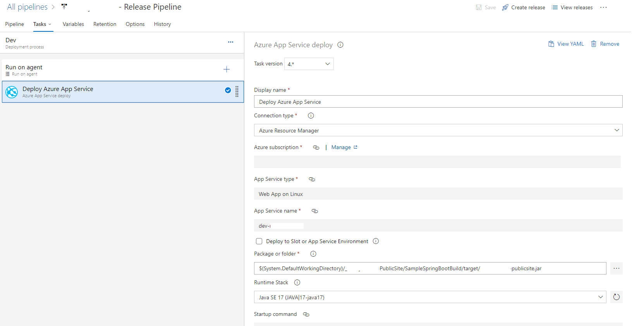Click the Create release button
Image resolution: width=644 pixels, height=326 pixels.
pyautogui.click(x=524, y=7)
